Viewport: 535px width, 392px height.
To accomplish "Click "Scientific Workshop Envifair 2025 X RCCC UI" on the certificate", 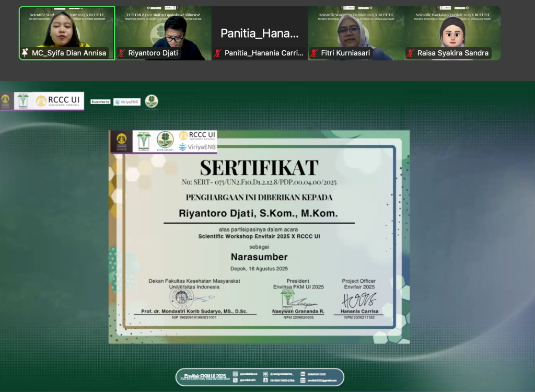I will [x=259, y=236].
